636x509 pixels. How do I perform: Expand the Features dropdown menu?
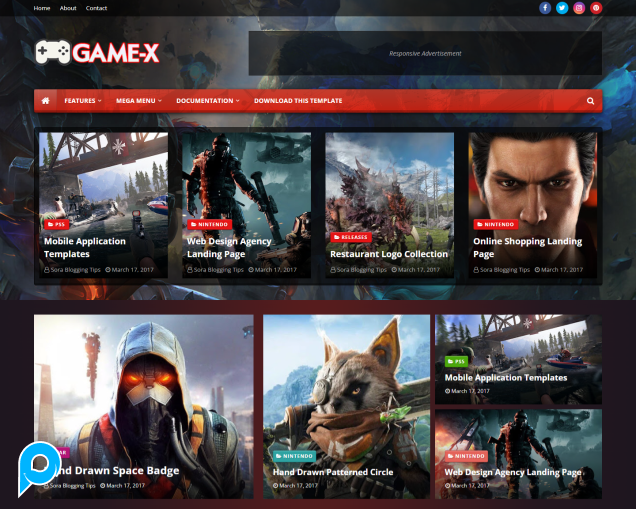[83, 101]
